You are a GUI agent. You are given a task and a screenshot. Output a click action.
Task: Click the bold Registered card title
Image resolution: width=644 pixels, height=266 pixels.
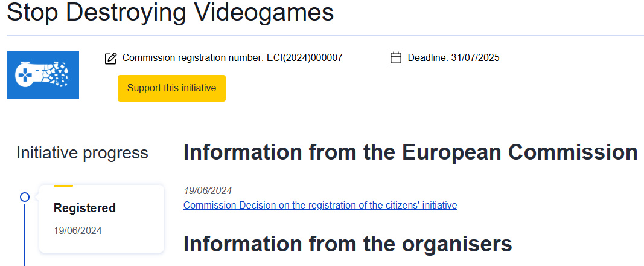coord(84,208)
